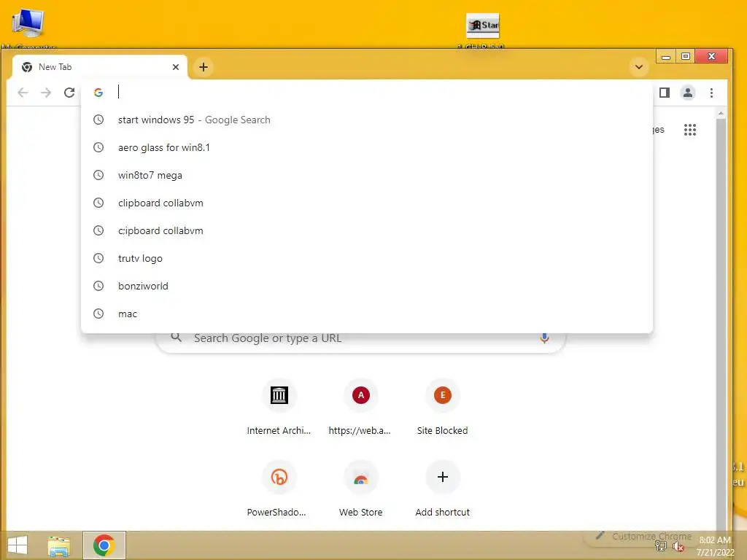
Task: Open the Web Store shortcut
Action: (x=360, y=489)
